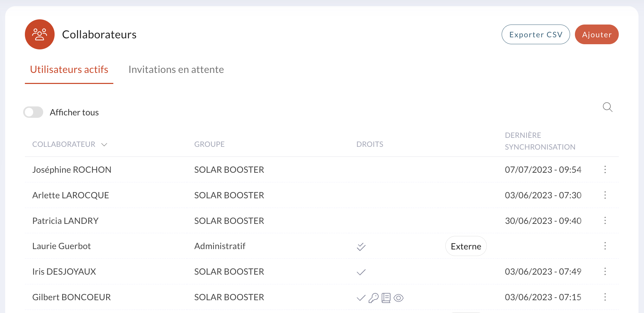Select the Gilbert BONCOEUR name
The width and height of the screenshot is (644, 313).
coord(72,297)
